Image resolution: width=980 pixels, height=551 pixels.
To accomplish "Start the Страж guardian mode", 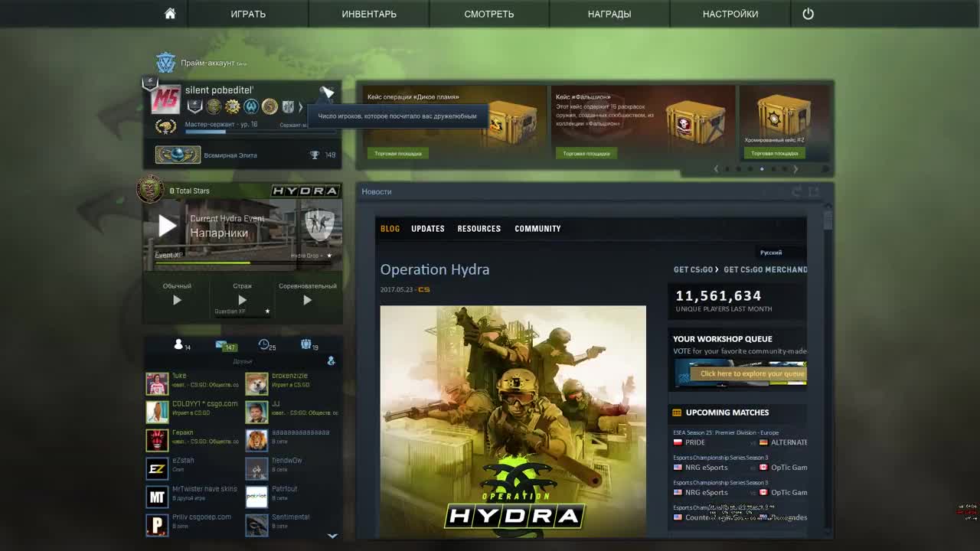I will (x=242, y=300).
